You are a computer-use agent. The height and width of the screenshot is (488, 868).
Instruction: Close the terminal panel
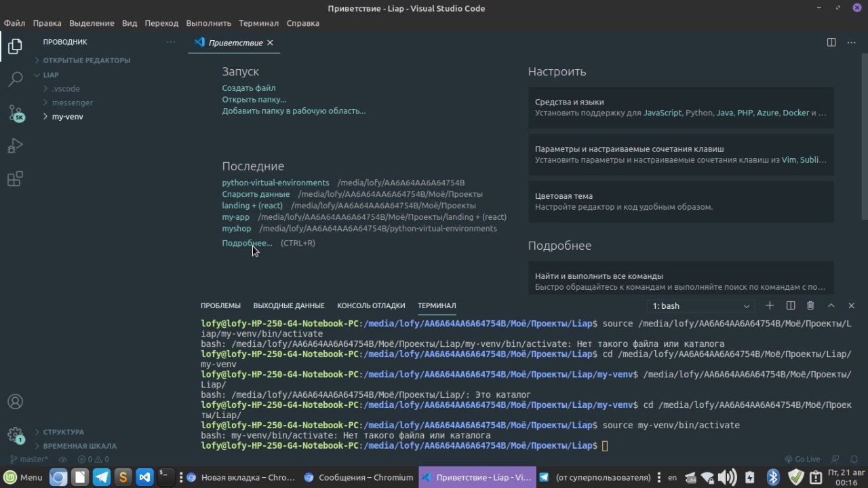click(x=852, y=305)
